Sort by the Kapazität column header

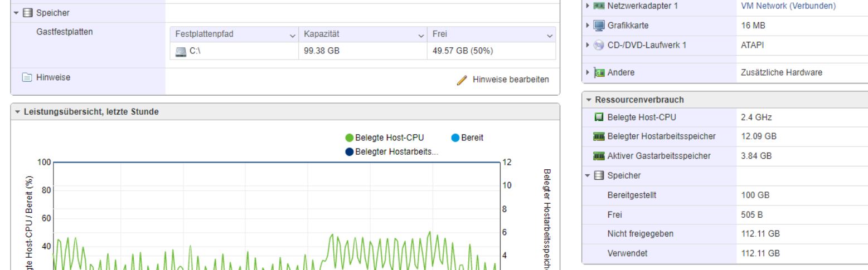point(319,34)
